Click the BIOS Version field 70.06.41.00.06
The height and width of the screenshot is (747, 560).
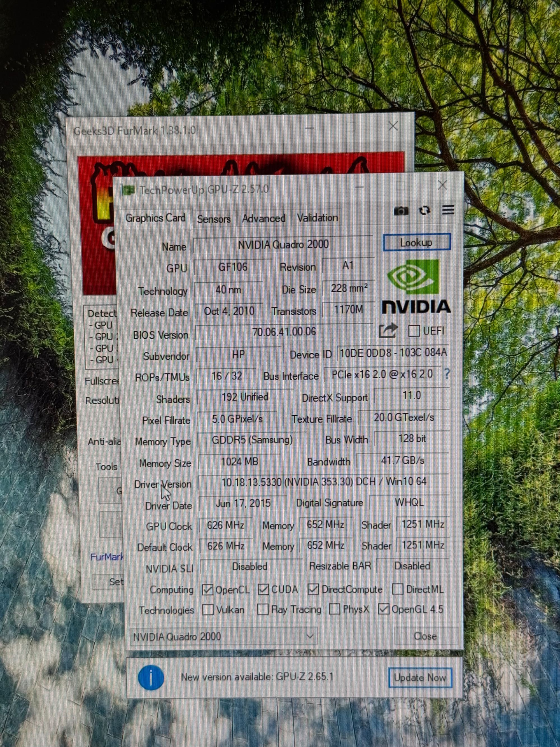[x=284, y=332]
